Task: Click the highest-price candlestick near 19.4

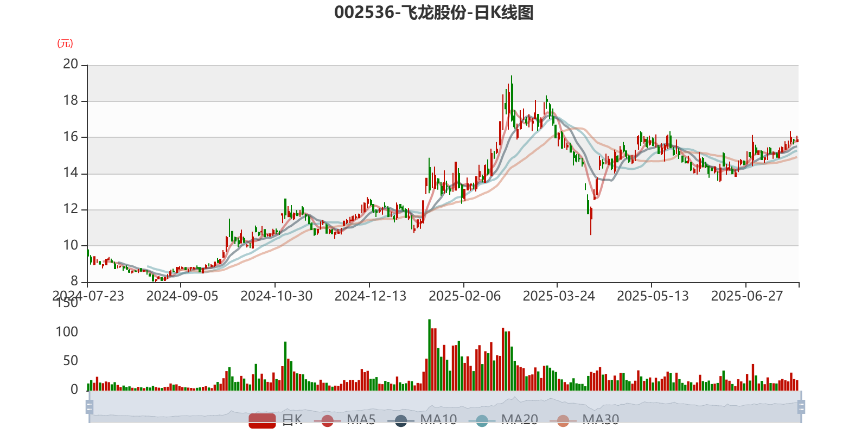Action: (511, 98)
